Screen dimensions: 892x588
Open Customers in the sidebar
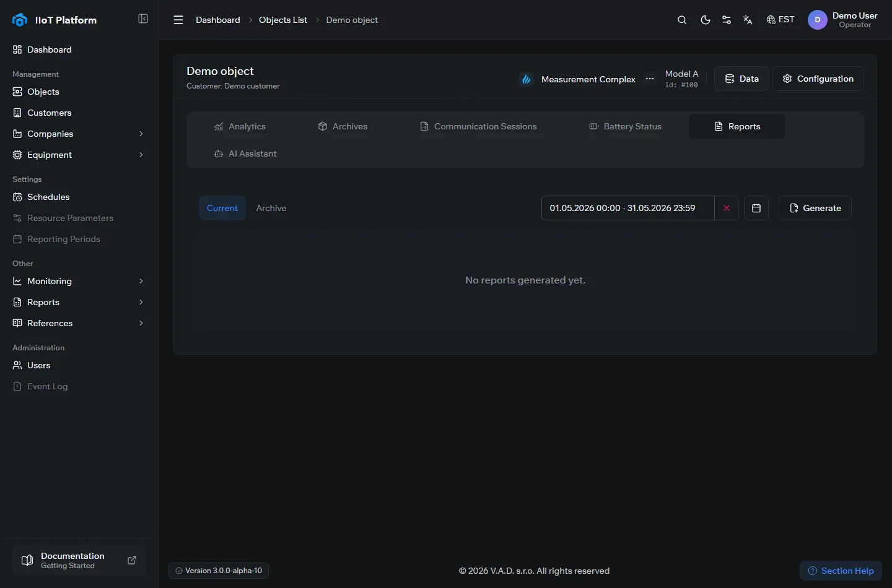79,113
